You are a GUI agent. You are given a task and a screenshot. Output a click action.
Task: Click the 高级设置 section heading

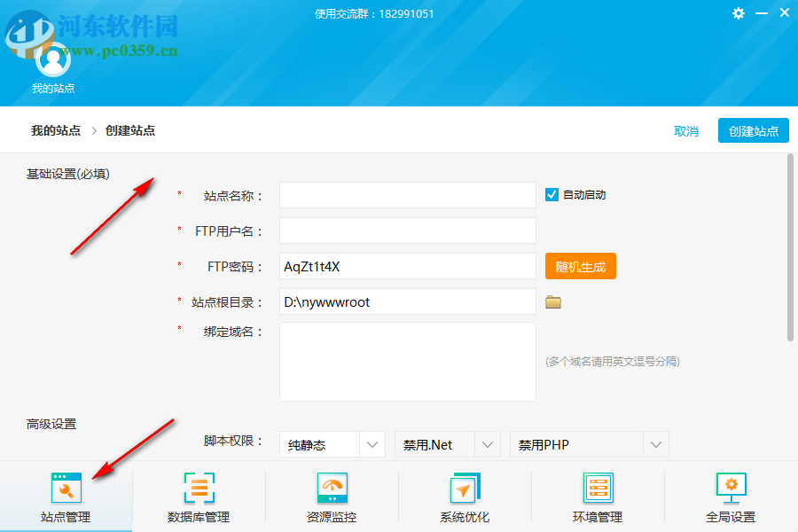(51, 424)
